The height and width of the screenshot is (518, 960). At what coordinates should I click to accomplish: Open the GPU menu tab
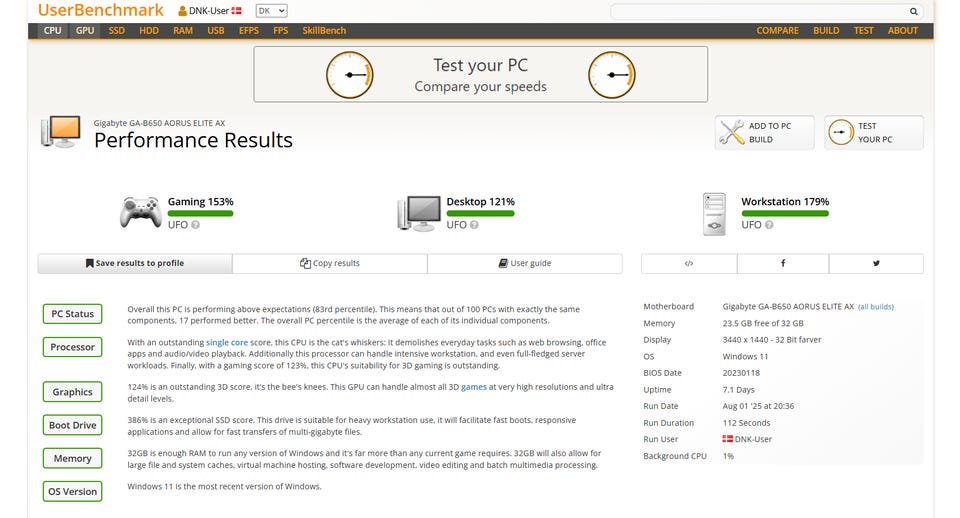(x=84, y=31)
